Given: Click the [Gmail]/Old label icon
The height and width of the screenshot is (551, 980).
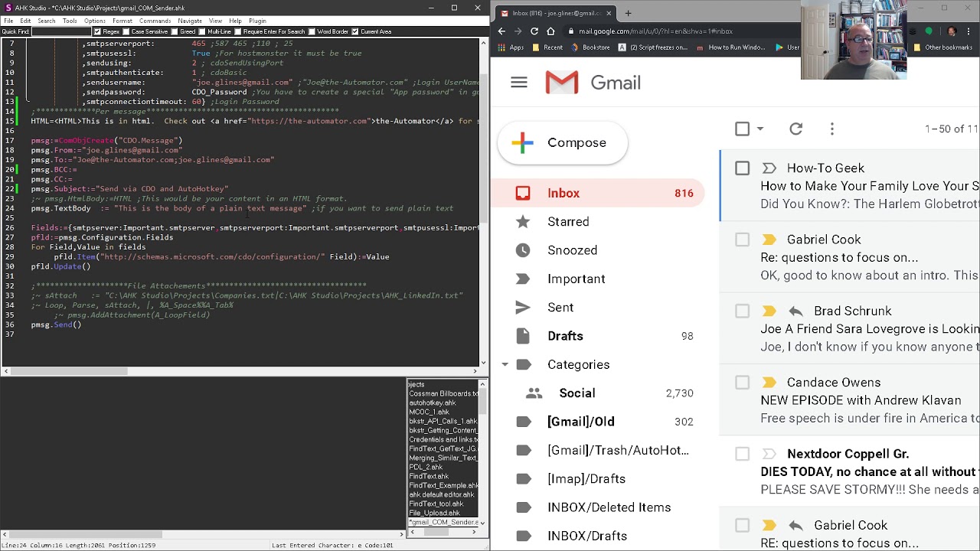Looking at the screenshot, I should [x=523, y=422].
